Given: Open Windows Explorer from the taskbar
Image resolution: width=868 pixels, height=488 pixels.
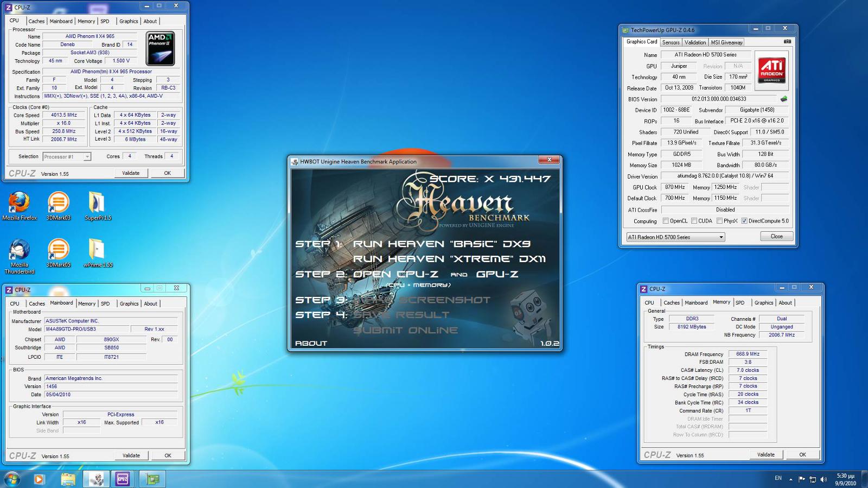Looking at the screenshot, I should click(68, 479).
